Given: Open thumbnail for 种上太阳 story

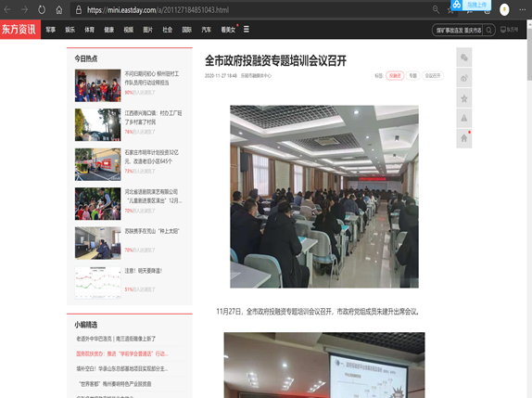Looking at the screenshot, I should pyautogui.click(x=97, y=243).
